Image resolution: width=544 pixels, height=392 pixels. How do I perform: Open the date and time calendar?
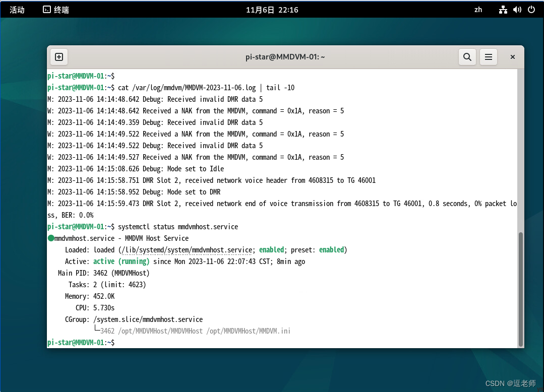click(x=272, y=10)
